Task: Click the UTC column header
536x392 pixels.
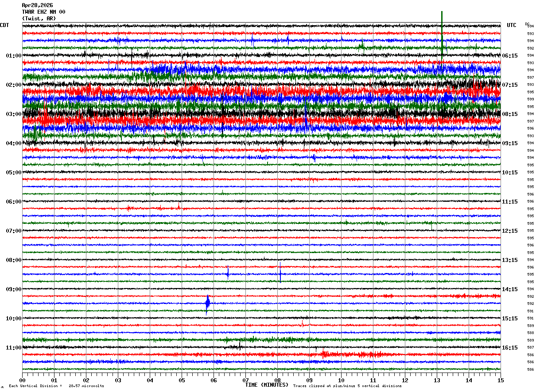Action: click(x=512, y=25)
